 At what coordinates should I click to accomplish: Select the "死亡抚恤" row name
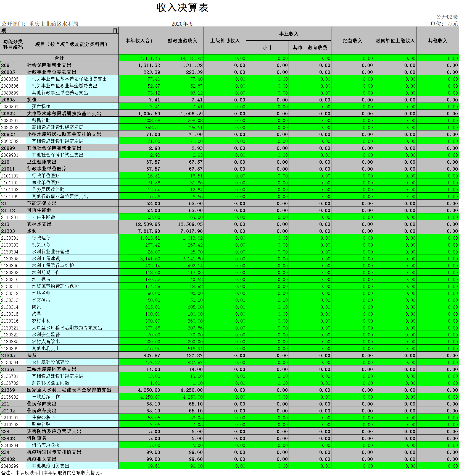pos(41,106)
